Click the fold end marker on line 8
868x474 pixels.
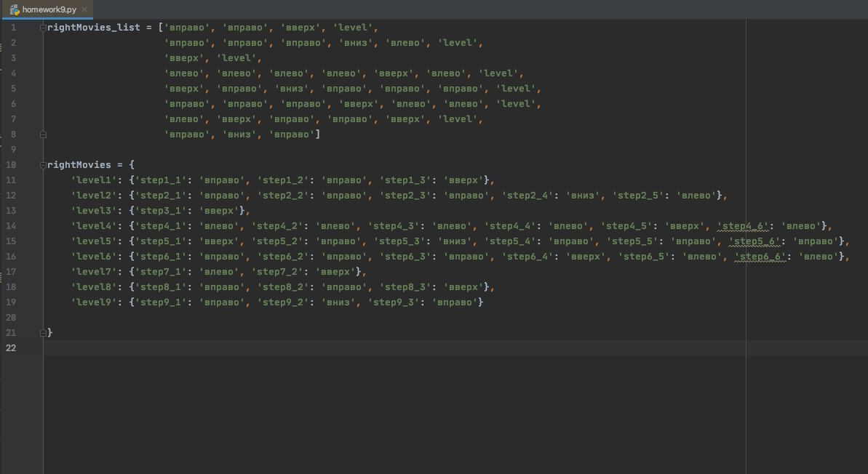[x=43, y=134]
